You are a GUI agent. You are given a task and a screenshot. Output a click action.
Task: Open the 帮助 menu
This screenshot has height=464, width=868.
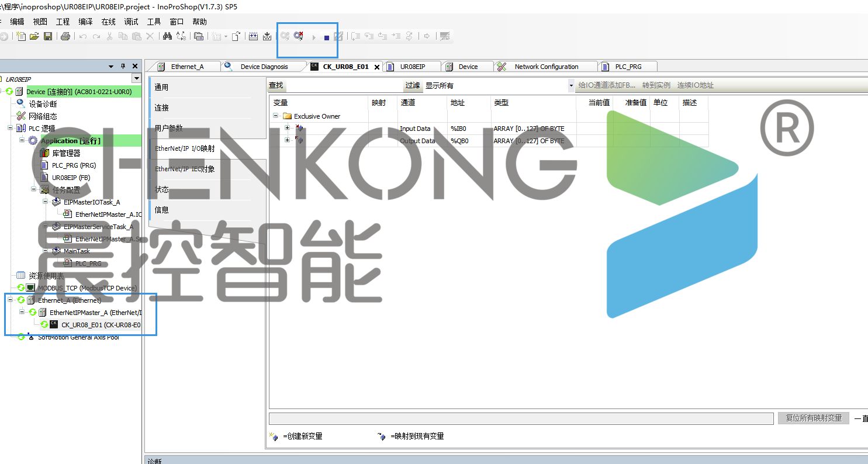click(199, 22)
